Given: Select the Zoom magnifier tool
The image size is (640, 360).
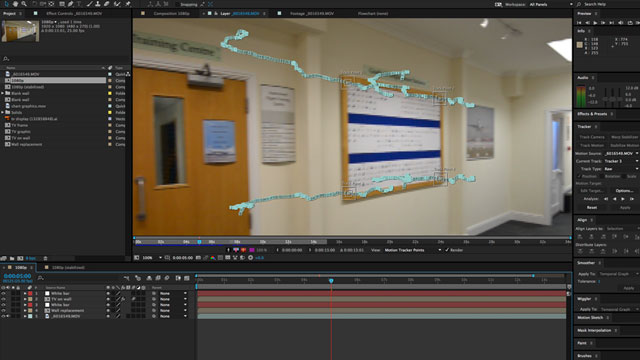Looking at the screenshot, I should pyautogui.click(x=24, y=4).
